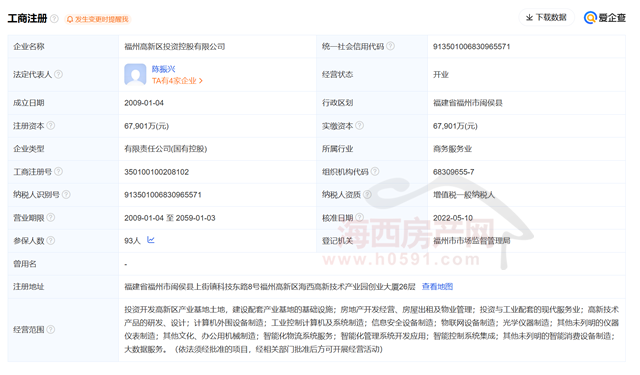This screenshot has width=640, height=375.
Task: Click help icon next to 核准日期
Action: pos(360,217)
